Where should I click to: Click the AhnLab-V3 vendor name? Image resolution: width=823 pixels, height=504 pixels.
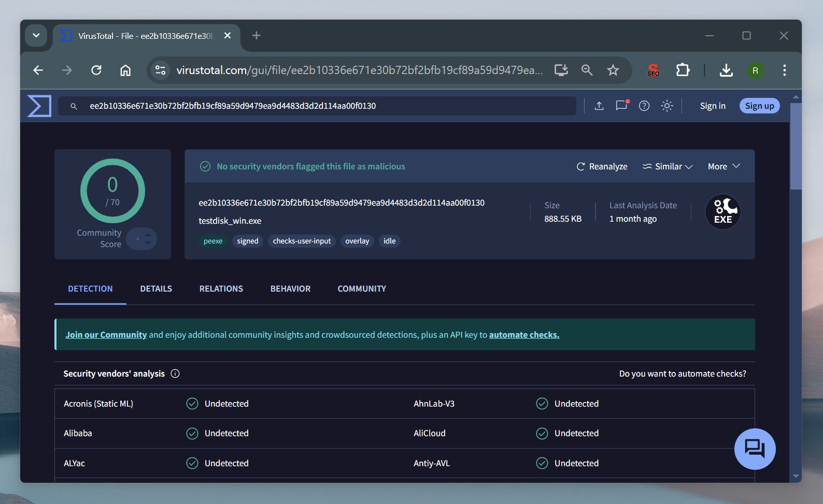click(434, 404)
